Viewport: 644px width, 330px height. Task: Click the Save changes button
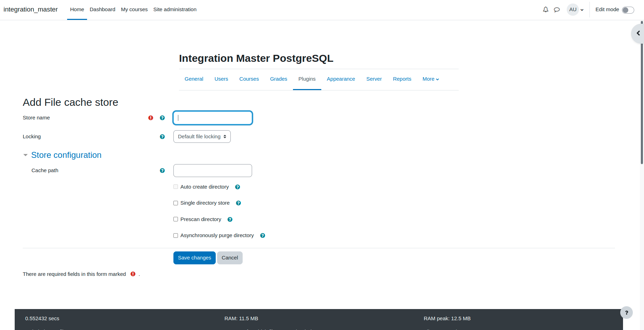[x=194, y=258]
